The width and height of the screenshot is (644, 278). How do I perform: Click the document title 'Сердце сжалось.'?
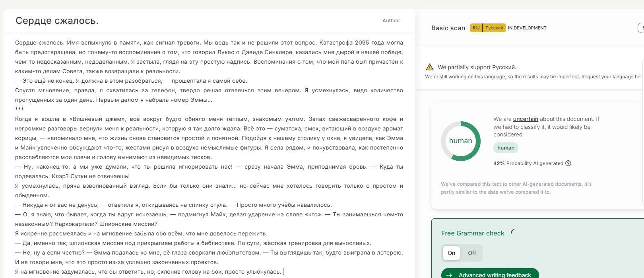[x=57, y=21]
